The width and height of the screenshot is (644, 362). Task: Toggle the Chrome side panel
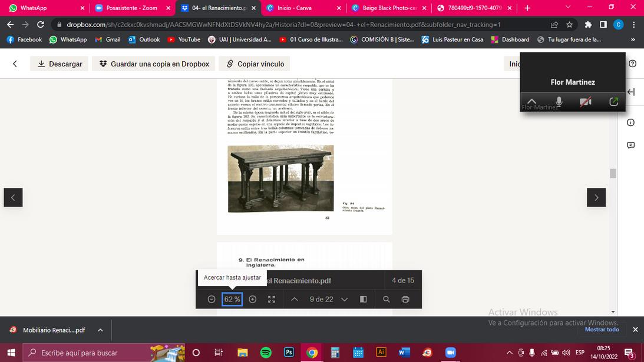coord(603,25)
